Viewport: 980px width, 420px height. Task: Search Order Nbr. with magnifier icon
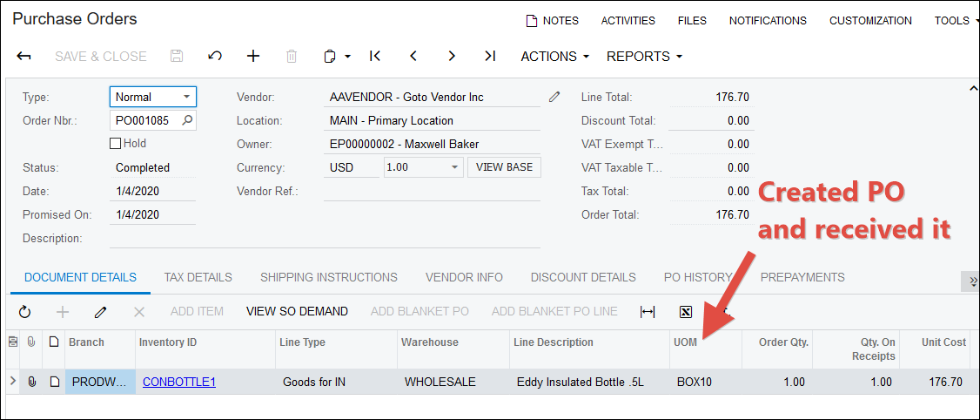coord(186,120)
